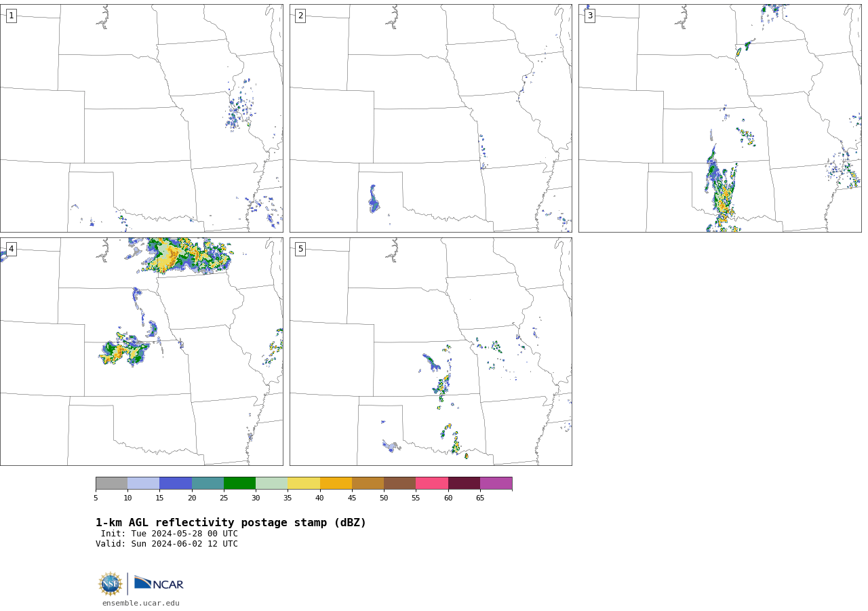The width and height of the screenshot is (868, 611).
Task: Click the colorbar tick label 5
Action: pyautogui.click(x=96, y=498)
